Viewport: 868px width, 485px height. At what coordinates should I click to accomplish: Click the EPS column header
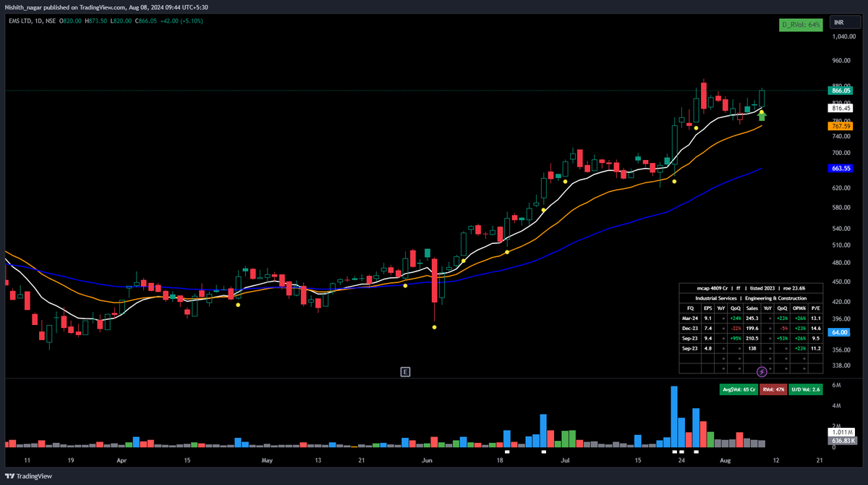[707, 308]
